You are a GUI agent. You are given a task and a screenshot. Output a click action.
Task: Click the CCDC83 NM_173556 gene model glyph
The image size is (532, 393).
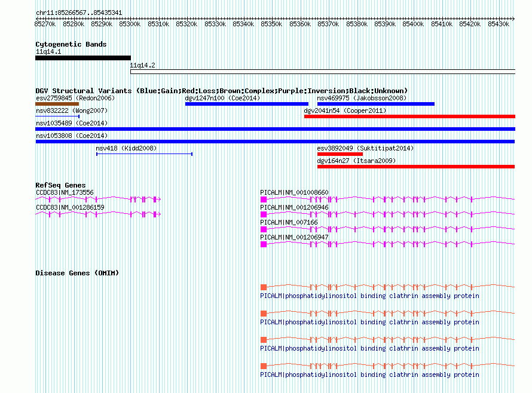pos(98,199)
